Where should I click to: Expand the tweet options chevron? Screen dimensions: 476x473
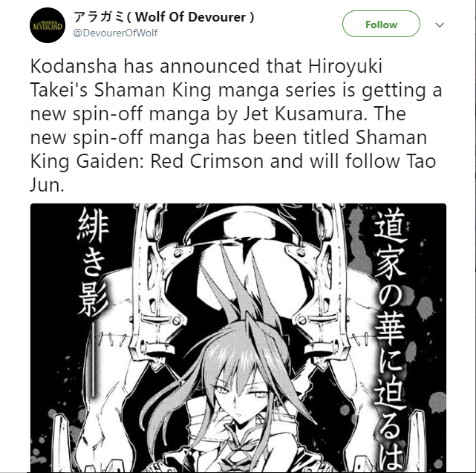click(440, 25)
